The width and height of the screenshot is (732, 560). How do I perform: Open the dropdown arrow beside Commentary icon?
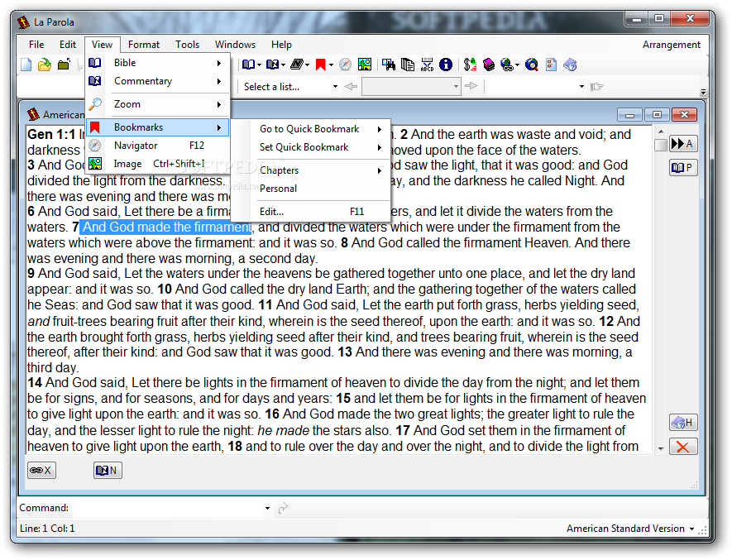pyautogui.click(x=283, y=65)
